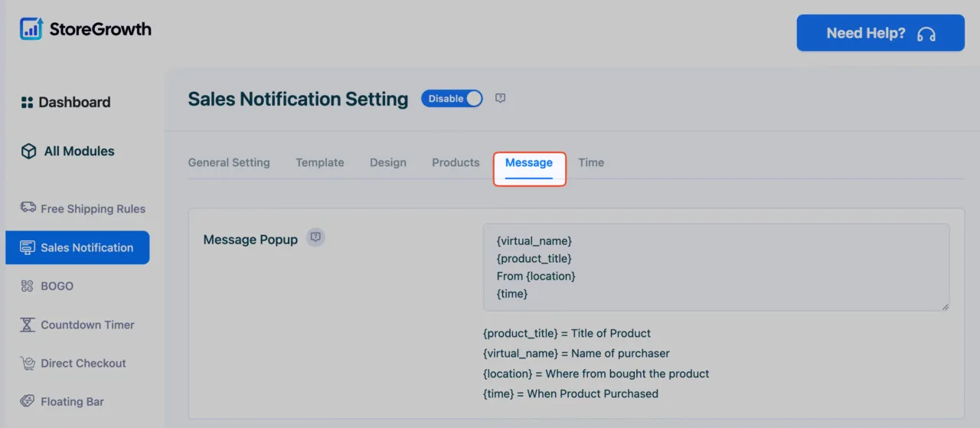The width and height of the screenshot is (980, 428).
Task: Click the Message Popup label
Action: click(250, 240)
